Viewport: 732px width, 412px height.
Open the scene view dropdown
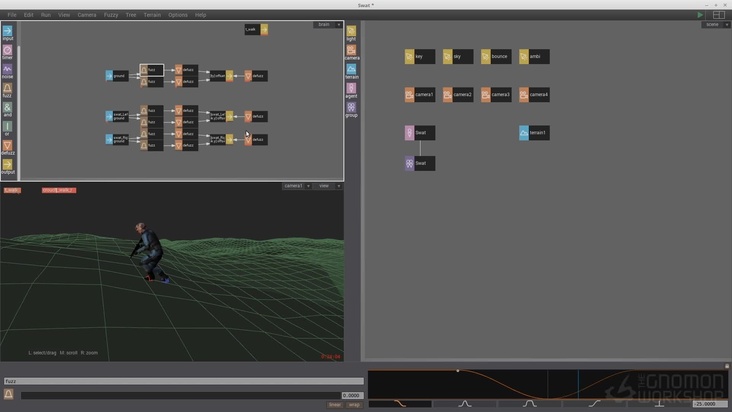click(x=714, y=24)
